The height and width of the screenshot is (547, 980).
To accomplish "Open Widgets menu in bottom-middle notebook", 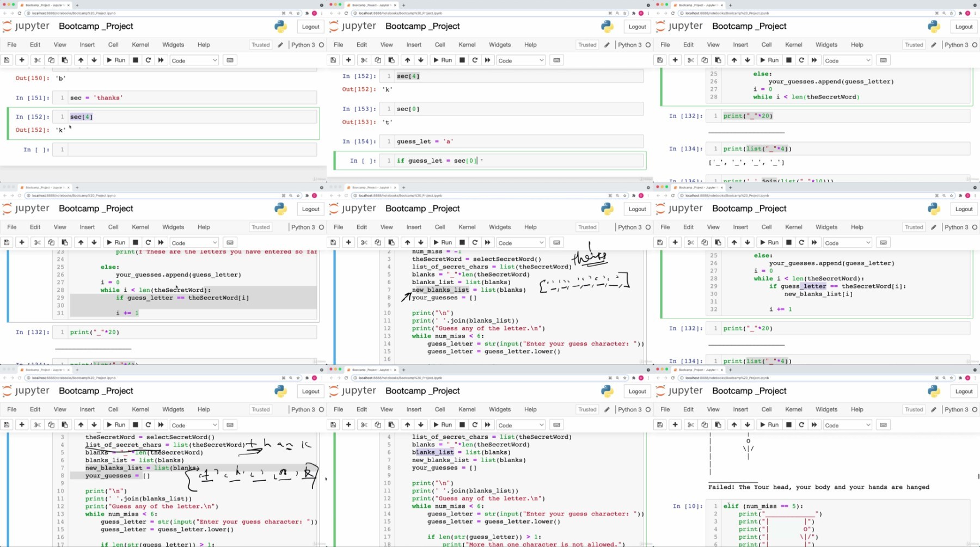I will [499, 410].
